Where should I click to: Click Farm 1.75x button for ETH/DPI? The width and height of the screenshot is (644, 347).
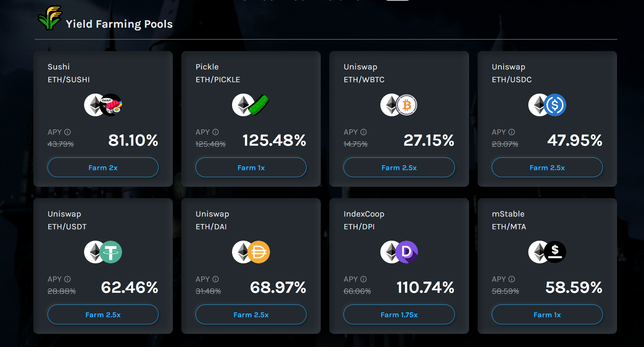coord(399,314)
